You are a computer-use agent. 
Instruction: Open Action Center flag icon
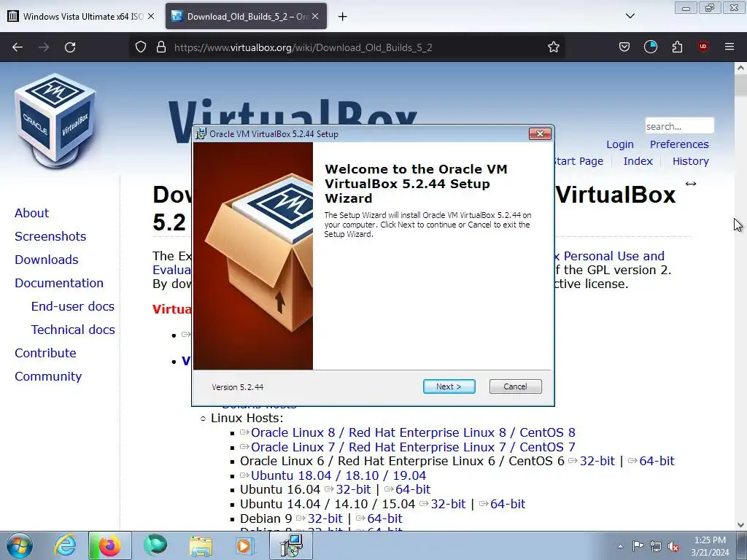tap(638, 546)
